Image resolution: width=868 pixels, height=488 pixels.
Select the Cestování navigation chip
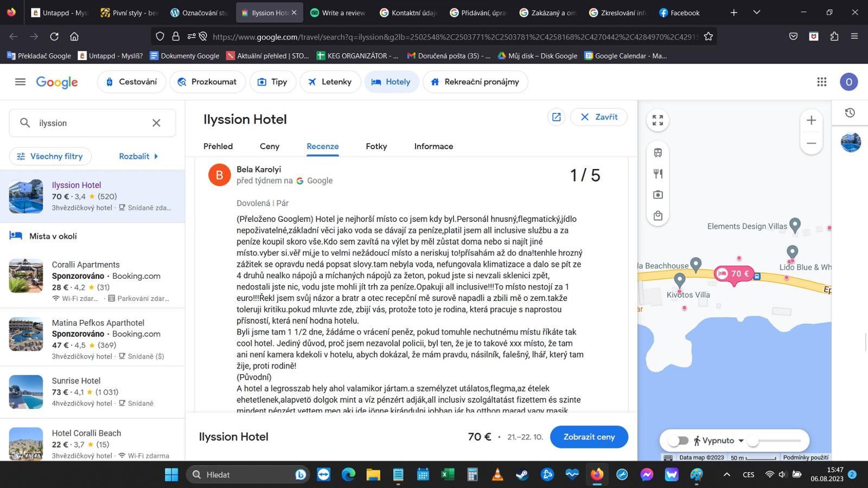[x=131, y=82]
